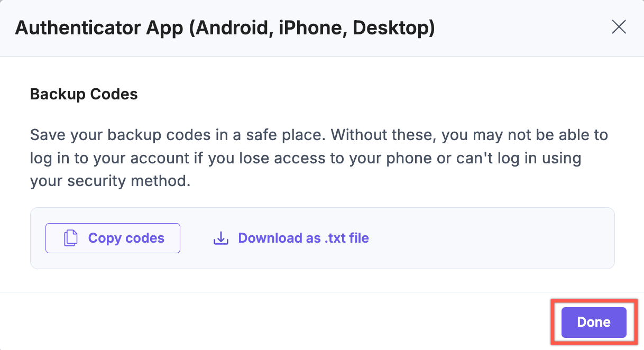Open the Download as .txt file link

coord(303,238)
